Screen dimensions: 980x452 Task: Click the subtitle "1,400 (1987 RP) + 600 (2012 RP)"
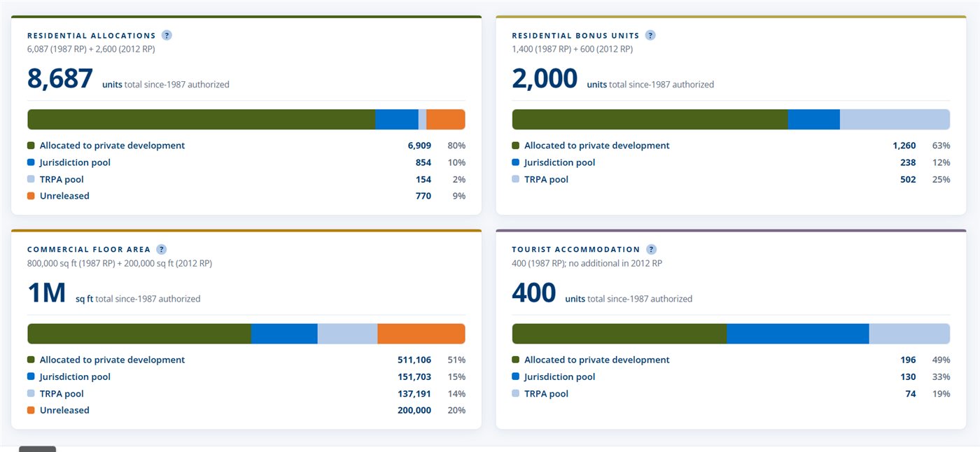coord(573,49)
